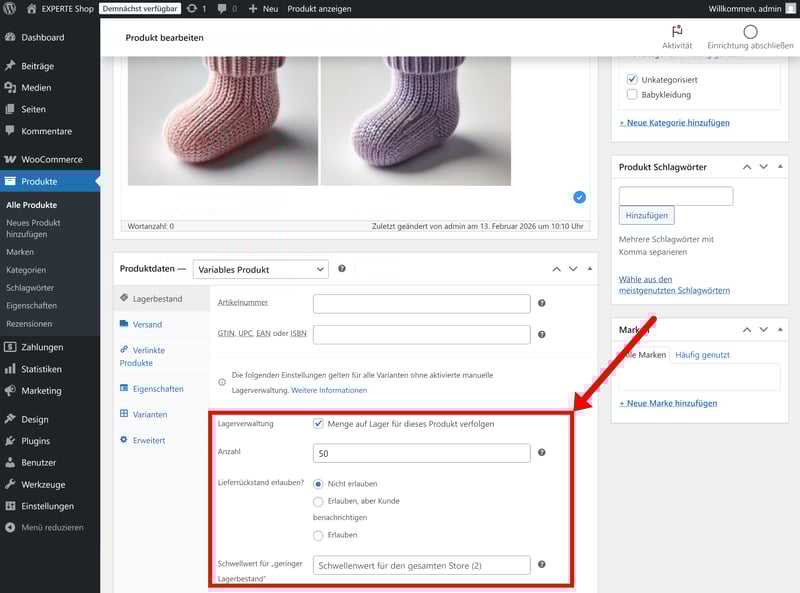This screenshot has width=800, height=593.
Task: Open the Variables Produkt type dropdown
Action: point(260,269)
